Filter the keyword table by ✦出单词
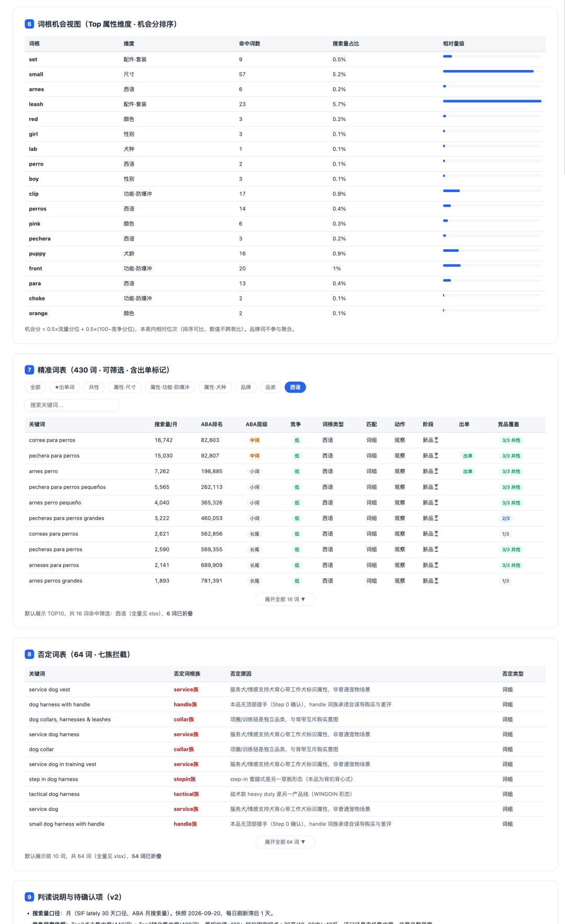Viewport: 565px width, 924px height. coord(65,387)
